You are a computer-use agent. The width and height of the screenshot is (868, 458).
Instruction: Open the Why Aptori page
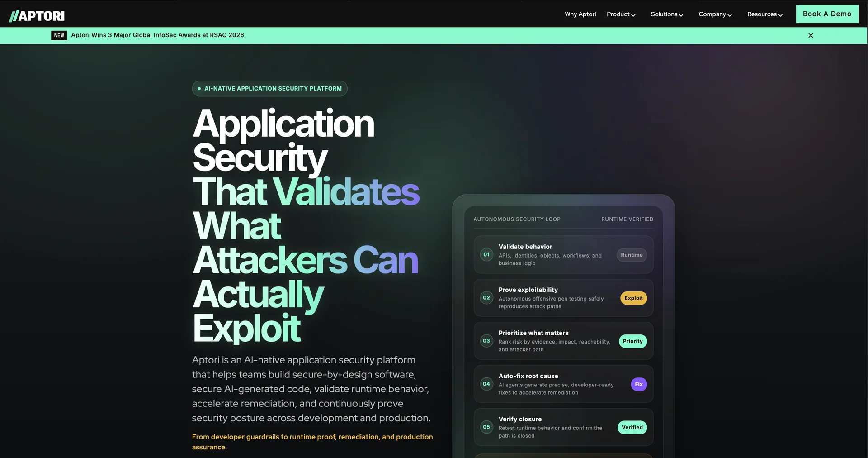(580, 14)
